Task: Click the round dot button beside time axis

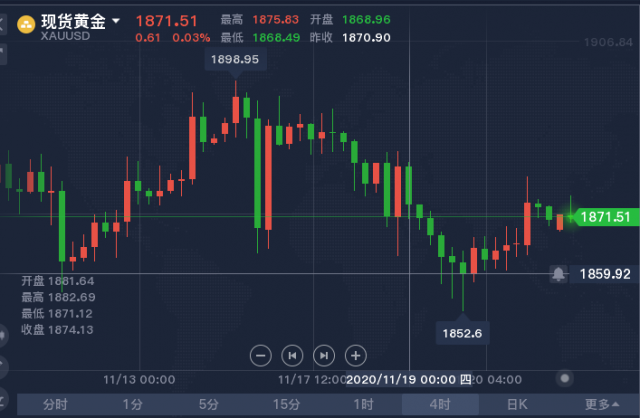Action: (565, 378)
